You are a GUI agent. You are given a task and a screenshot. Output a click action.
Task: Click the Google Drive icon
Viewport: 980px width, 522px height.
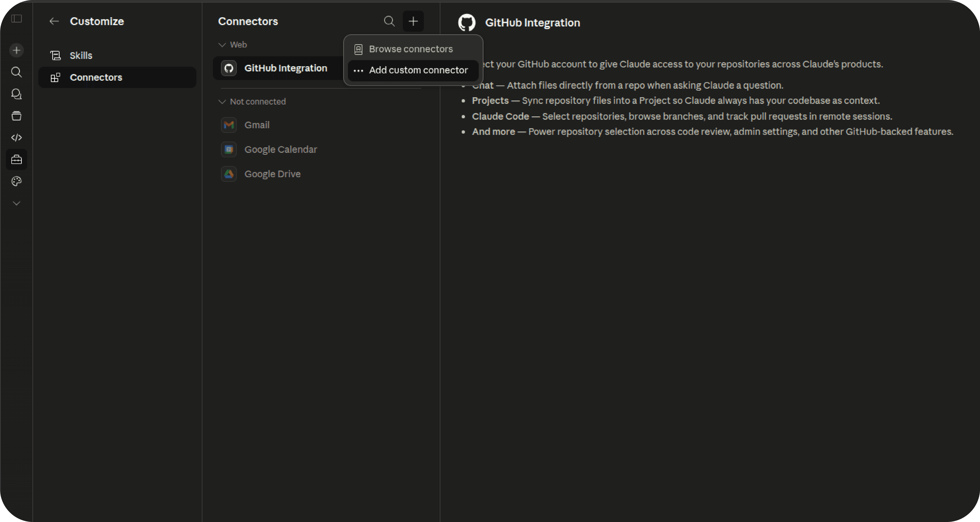[229, 174]
